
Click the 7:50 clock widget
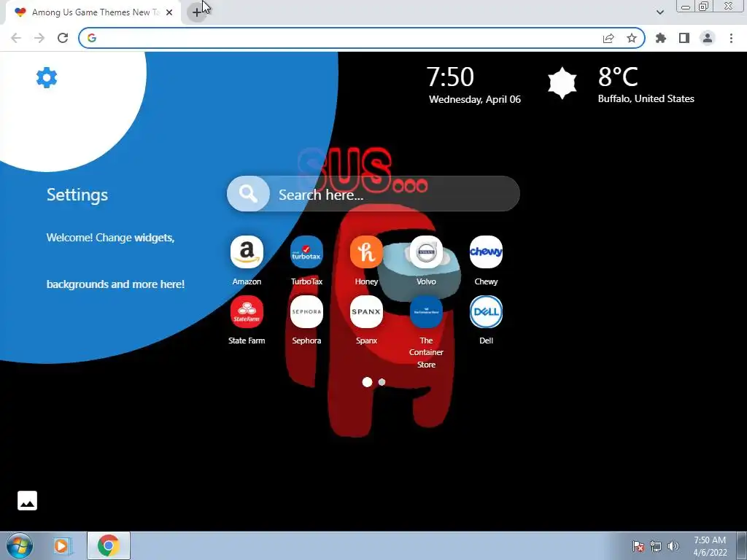(449, 77)
